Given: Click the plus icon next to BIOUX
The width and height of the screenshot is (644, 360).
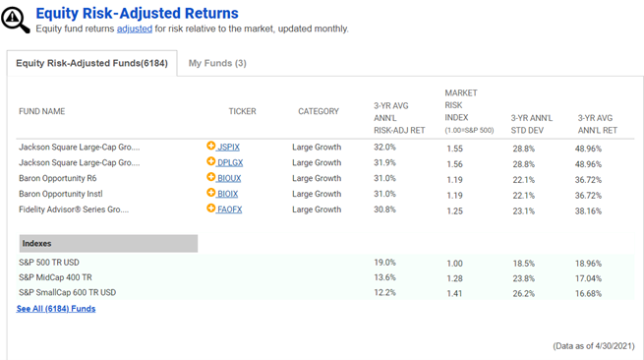Looking at the screenshot, I should coord(210,177).
